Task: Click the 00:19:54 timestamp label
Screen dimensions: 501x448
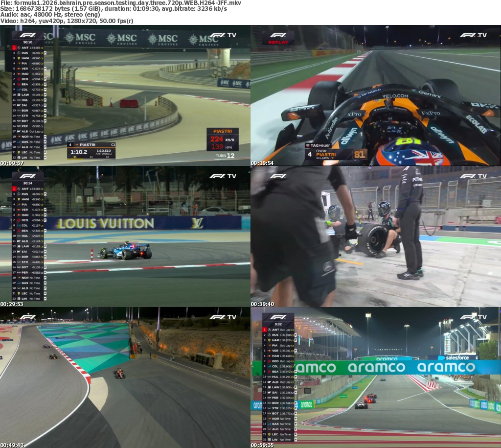Action: tap(262, 163)
